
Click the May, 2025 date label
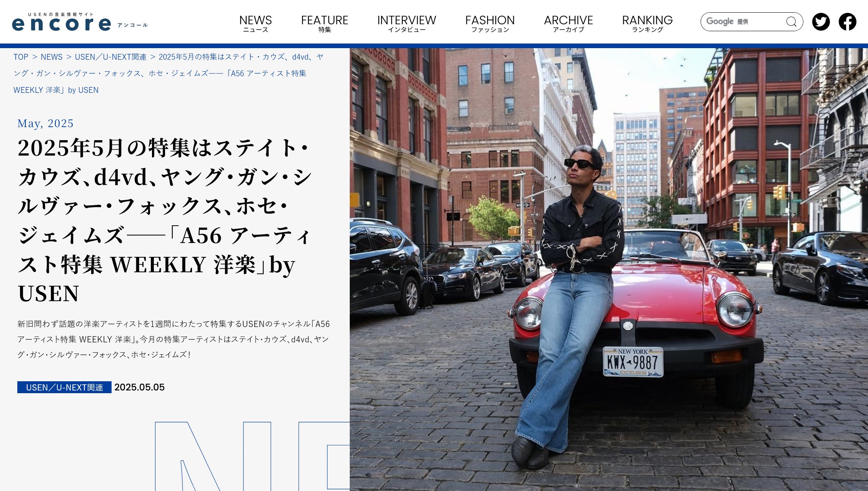point(45,123)
